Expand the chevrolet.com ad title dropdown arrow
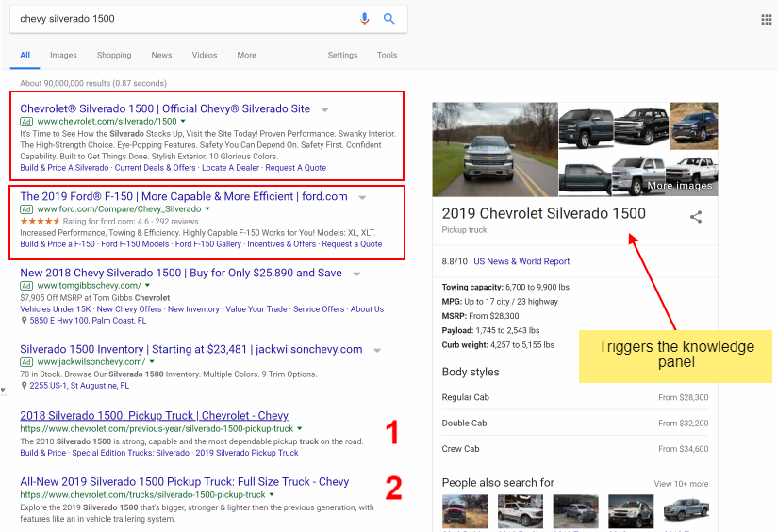 click(x=325, y=109)
